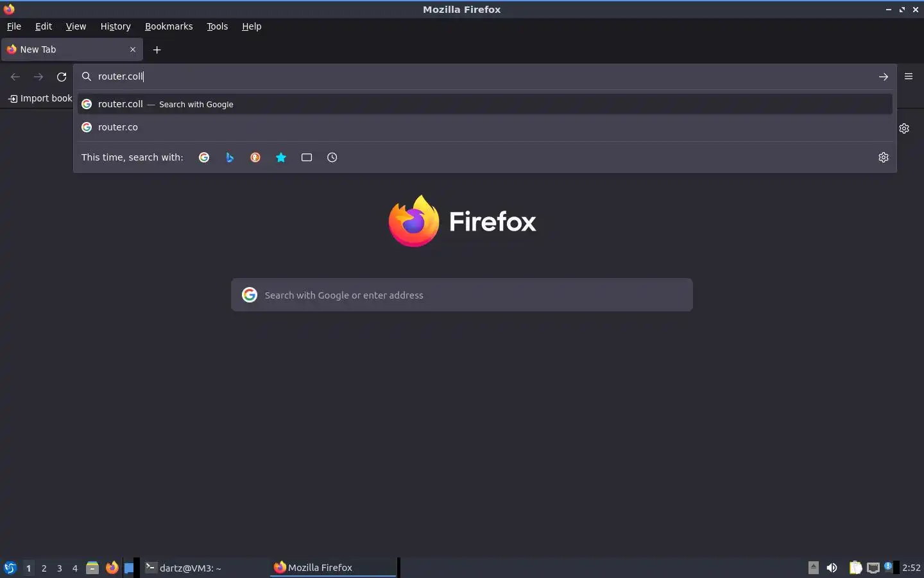
Task: Click Import bookmarks button on toolbar
Action: pos(40,98)
